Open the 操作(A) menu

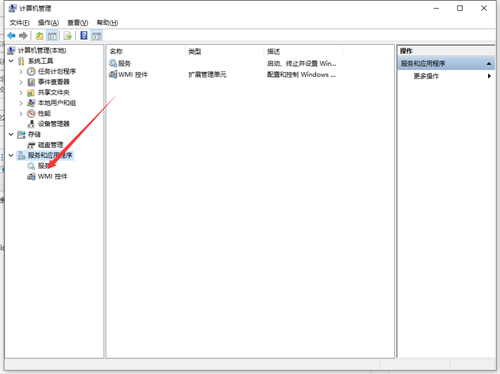(48, 23)
